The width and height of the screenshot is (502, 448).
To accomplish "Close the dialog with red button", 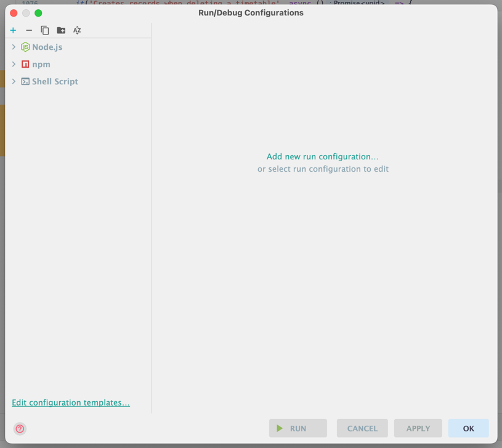I will coord(14,13).
